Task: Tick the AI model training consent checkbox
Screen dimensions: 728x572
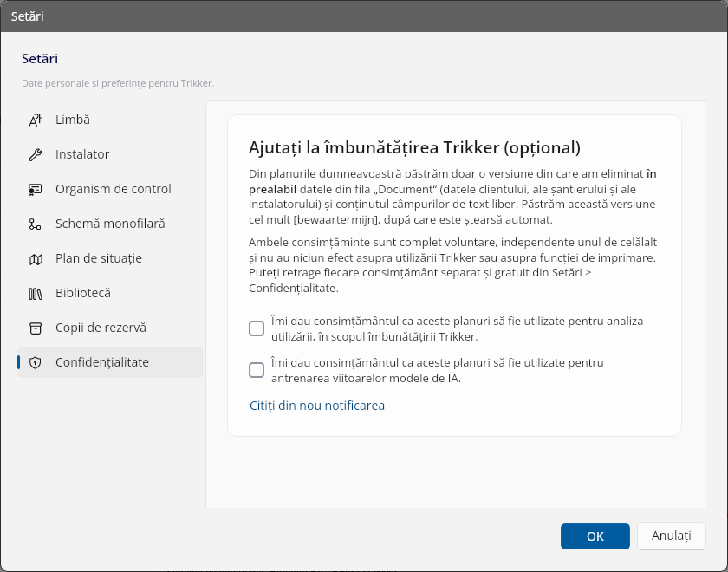Action: click(x=257, y=370)
